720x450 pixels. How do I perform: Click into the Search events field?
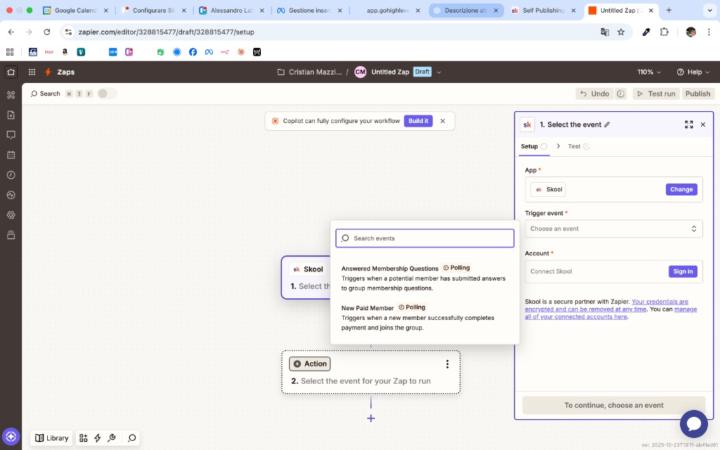[x=424, y=238]
